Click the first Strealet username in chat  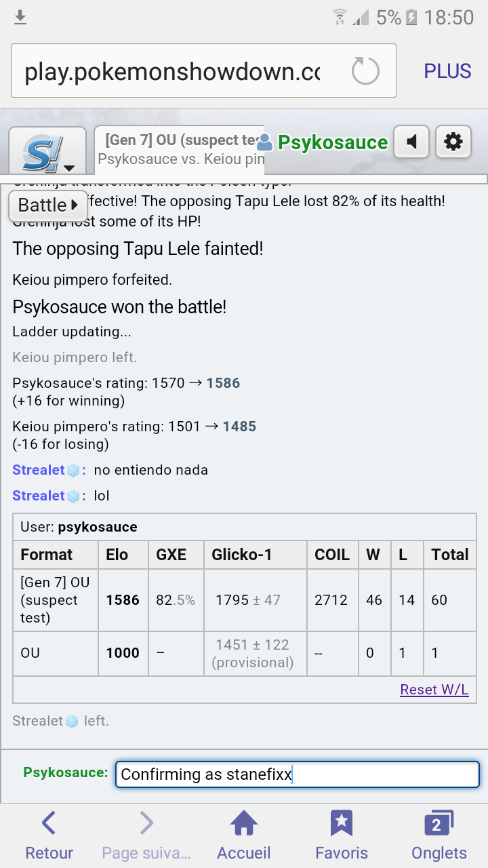coord(39,470)
